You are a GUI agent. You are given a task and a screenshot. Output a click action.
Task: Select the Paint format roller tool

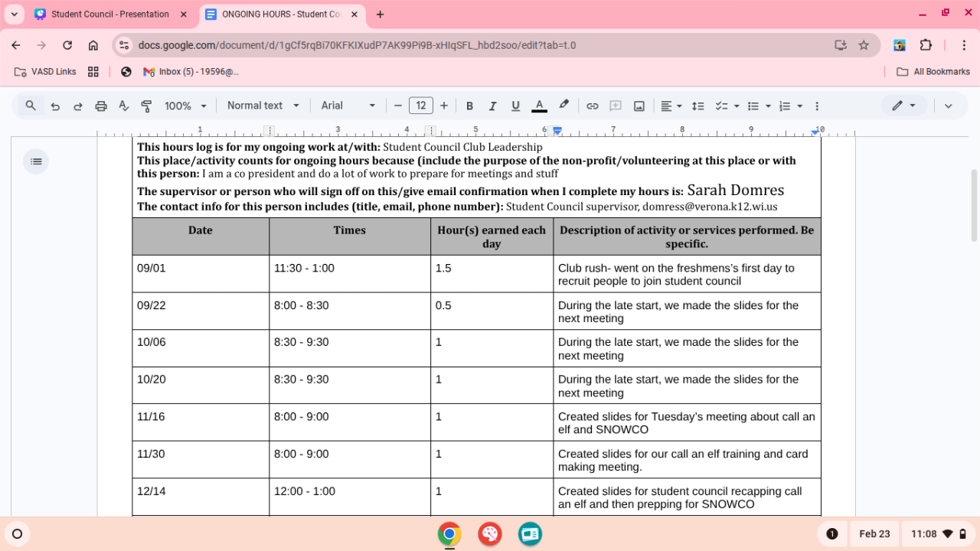146,106
